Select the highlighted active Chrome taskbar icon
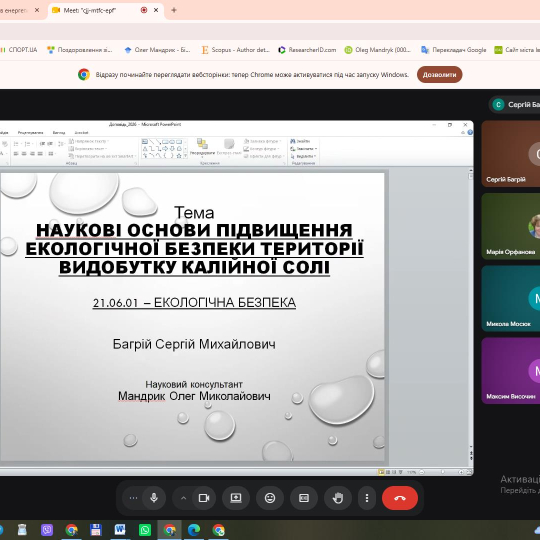540x540 pixels. (x=169, y=530)
